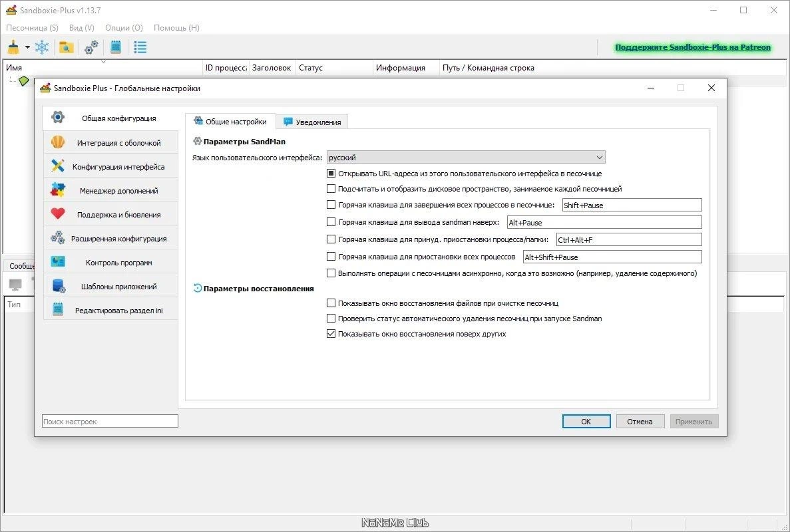Screen dimensions: 790x532
Task: Click the snowflake suspend icon in toolbar
Action: (x=42, y=47)
